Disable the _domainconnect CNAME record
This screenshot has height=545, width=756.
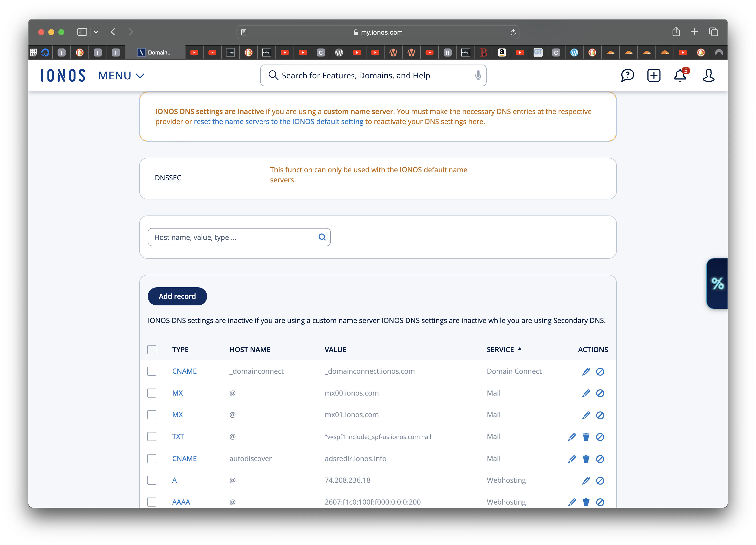600,371
